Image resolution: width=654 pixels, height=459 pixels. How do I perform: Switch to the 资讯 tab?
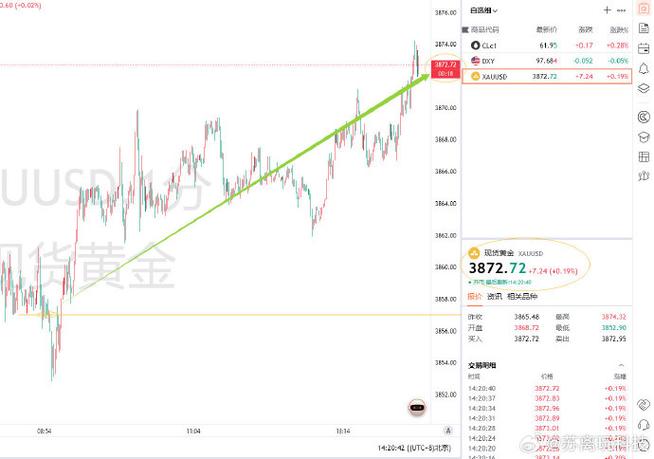[x=494, y=297]
